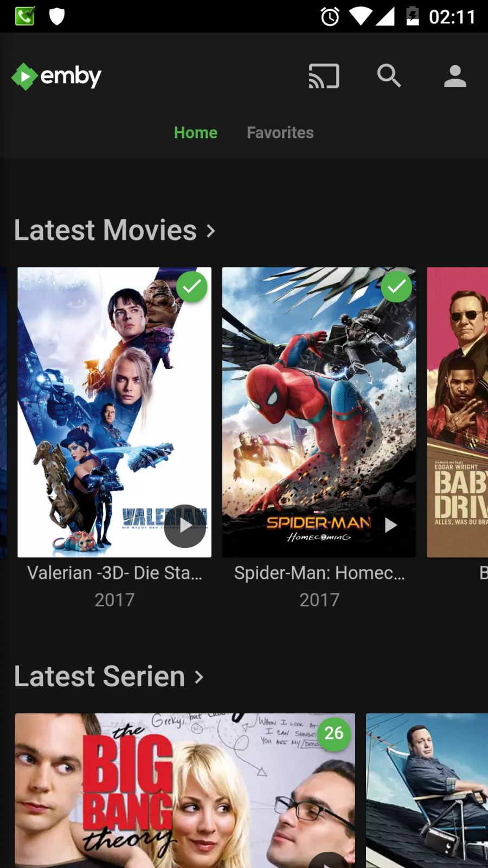The image size is (488, 868).
Task: Tap the shield icon in status bar
Action: [x=57, y=16]
